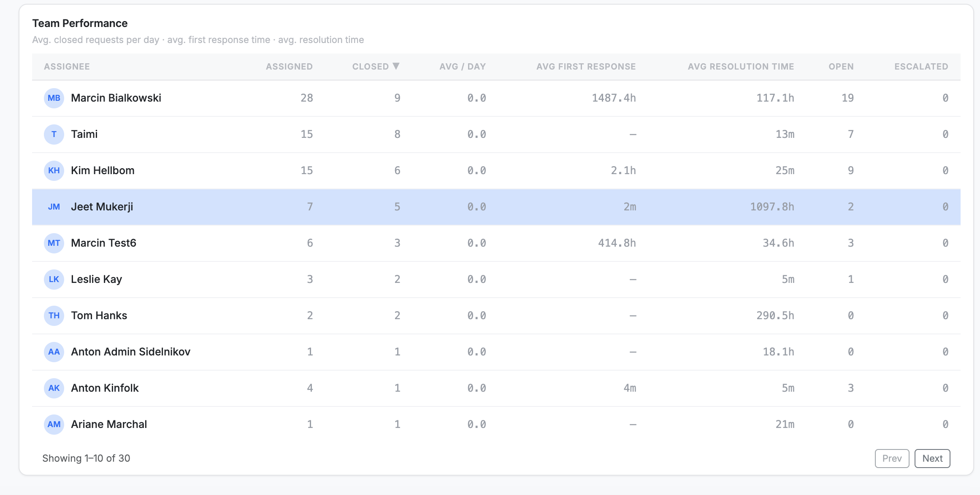Sort by Assignee column header
The height and width of the screenshot is (495, 980).
(67, 67)
